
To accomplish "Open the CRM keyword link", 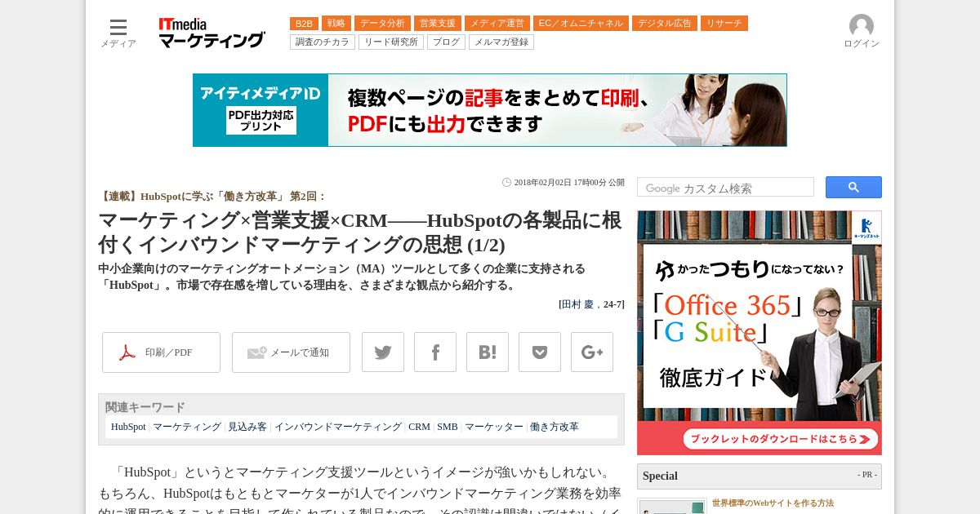I will [x=419, y=427].
